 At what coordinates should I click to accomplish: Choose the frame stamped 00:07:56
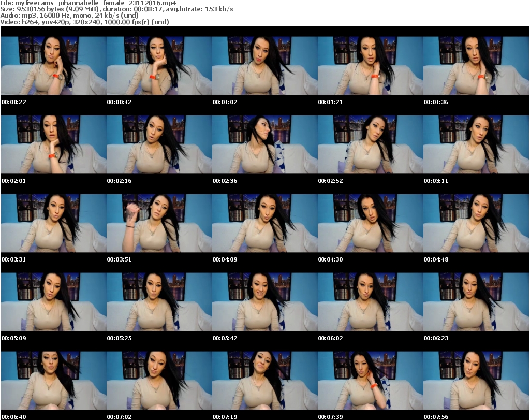click(476, 381)
